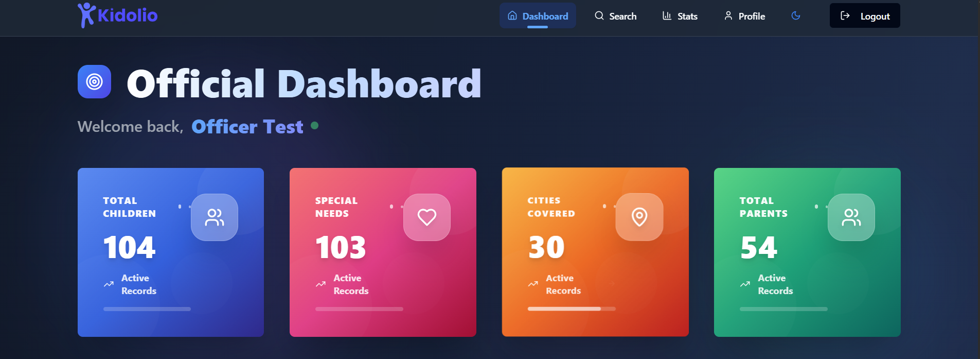Click the Special Needs label
This screenshot has width=980, height=359.
click(336, 207)
